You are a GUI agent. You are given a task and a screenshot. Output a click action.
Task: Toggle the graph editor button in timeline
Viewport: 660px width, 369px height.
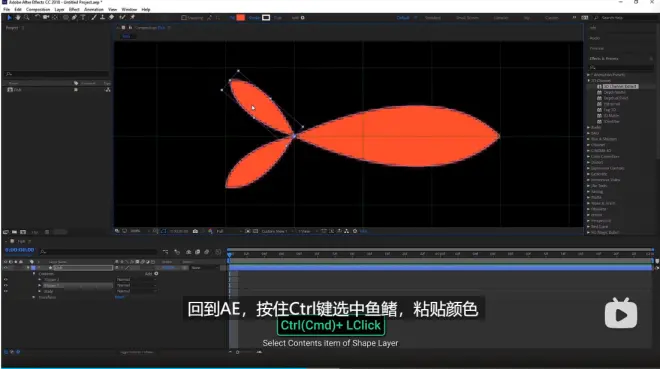coord(218,252)
